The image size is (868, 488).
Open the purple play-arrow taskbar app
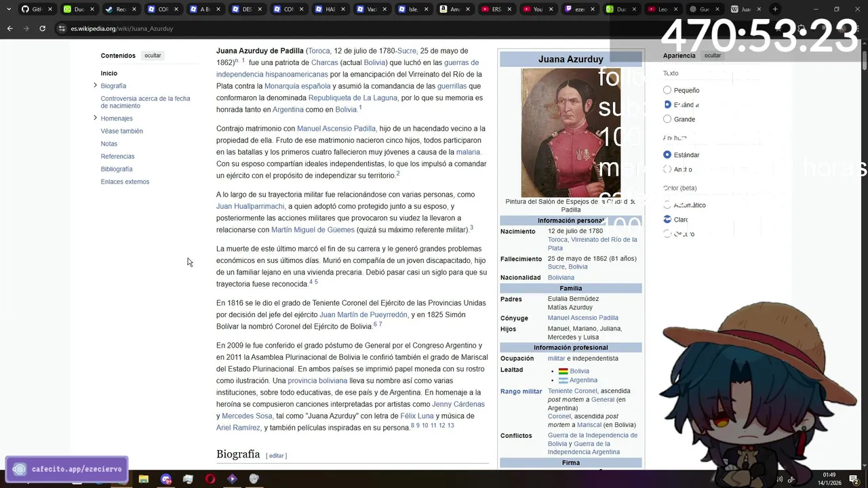click(x=232, y=479)
